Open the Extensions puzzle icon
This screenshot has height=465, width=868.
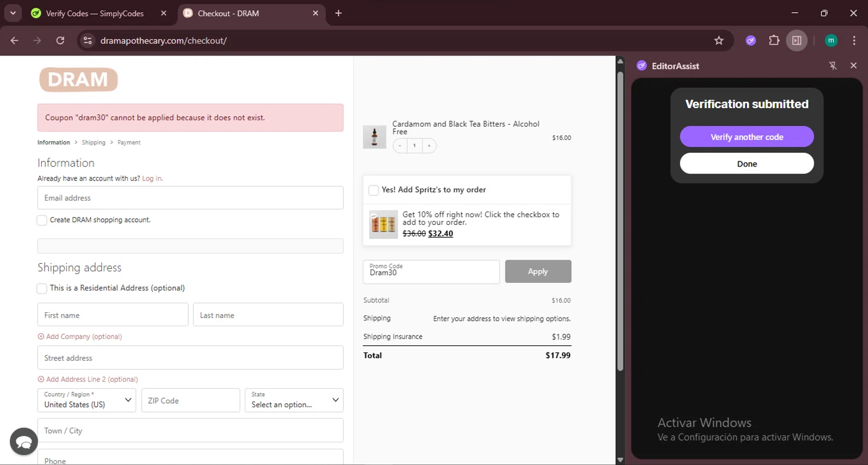click(774, 40)
